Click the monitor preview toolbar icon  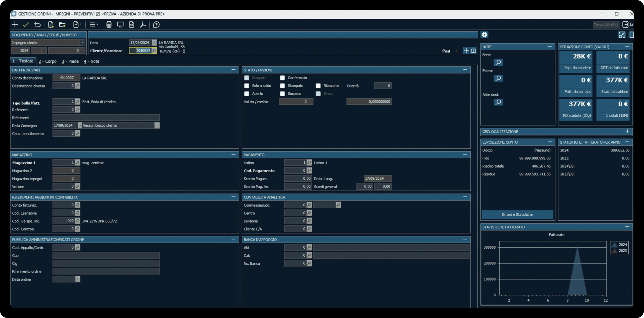(x=120, y=24)
